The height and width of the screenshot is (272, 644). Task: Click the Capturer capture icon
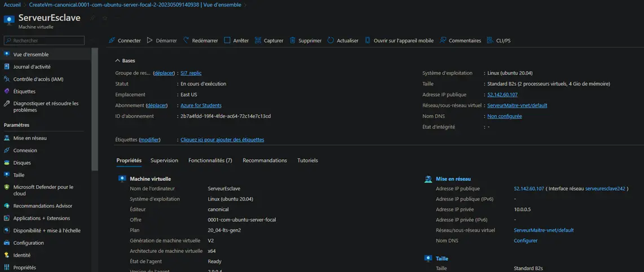pyautogui.click(x=258, y=40)
